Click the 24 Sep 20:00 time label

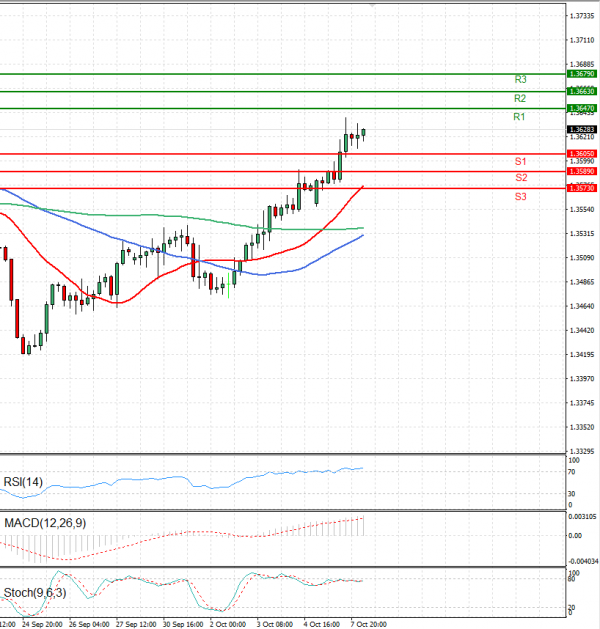(x=42, y=624)
